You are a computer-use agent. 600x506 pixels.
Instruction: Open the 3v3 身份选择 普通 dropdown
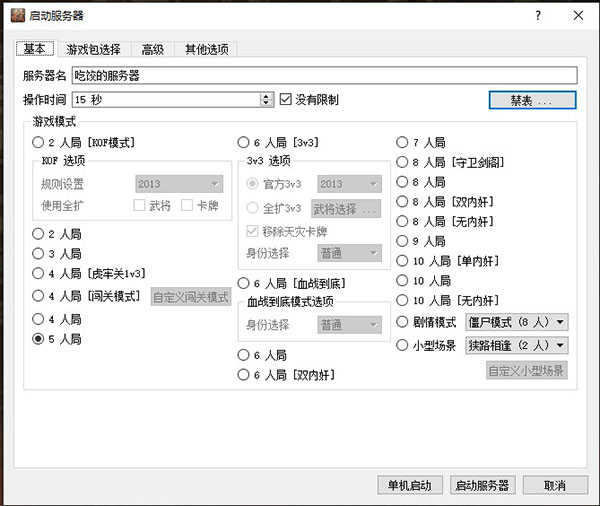349,253
